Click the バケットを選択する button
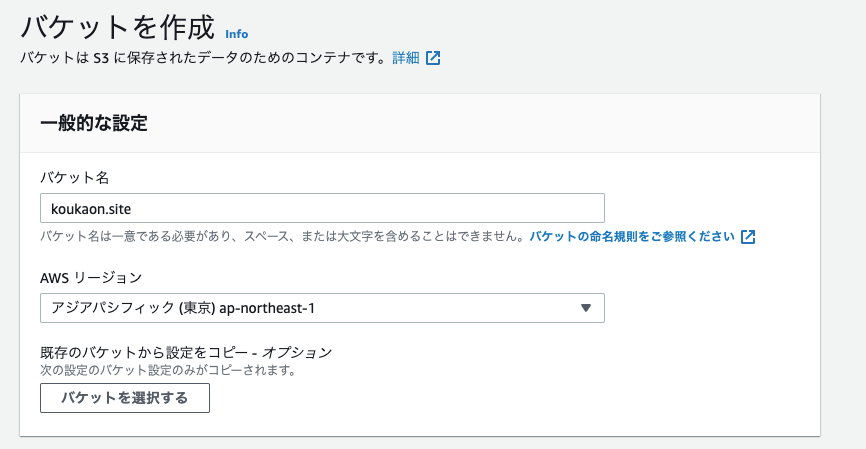866x449 pixels. coord(125,398)
